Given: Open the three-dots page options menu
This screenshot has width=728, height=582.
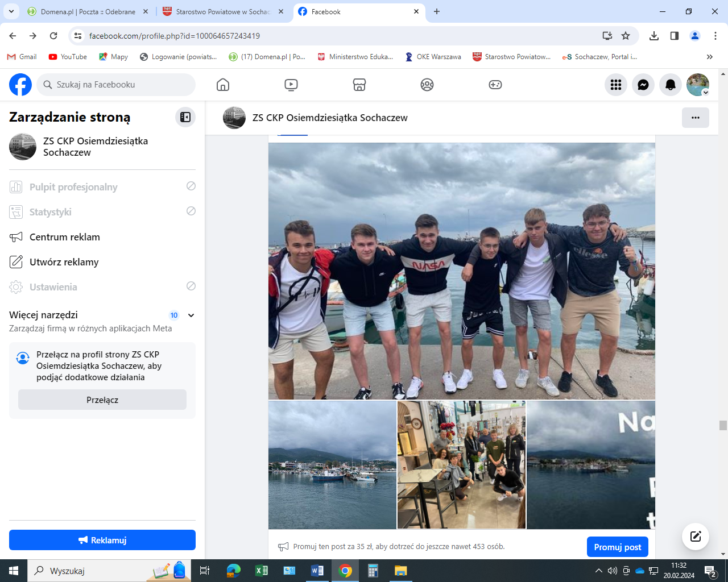Looking at the screenshot, I should tap(695, 118).
